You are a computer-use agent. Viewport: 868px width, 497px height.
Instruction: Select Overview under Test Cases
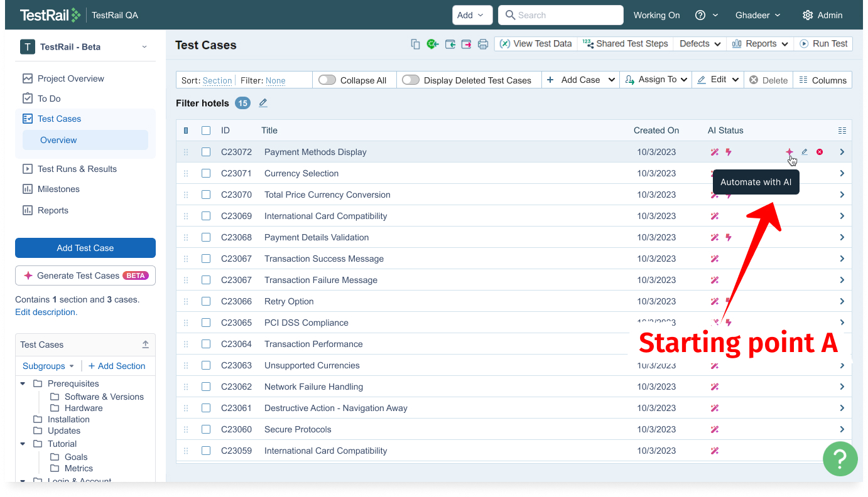(85, 140)
